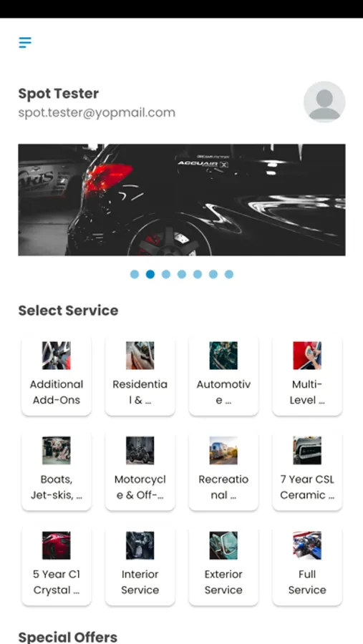Go to the first carousel dot
Viewport: 363px width, 644px height.
click(135, 274)
